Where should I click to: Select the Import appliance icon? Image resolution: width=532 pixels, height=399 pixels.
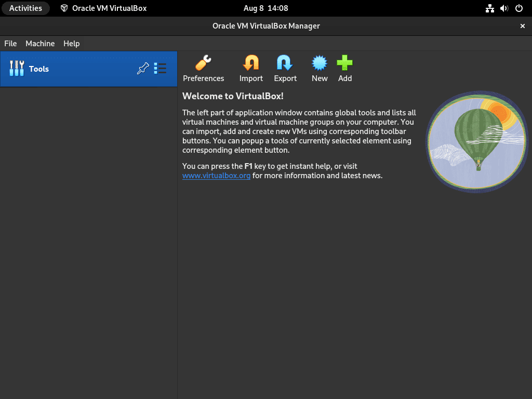point(250,68)
